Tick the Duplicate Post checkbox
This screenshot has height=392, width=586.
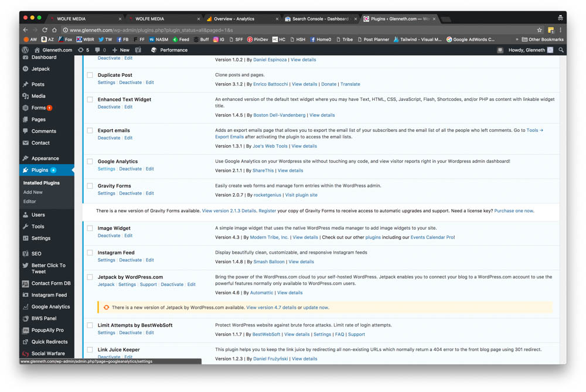tap(90, 75)
